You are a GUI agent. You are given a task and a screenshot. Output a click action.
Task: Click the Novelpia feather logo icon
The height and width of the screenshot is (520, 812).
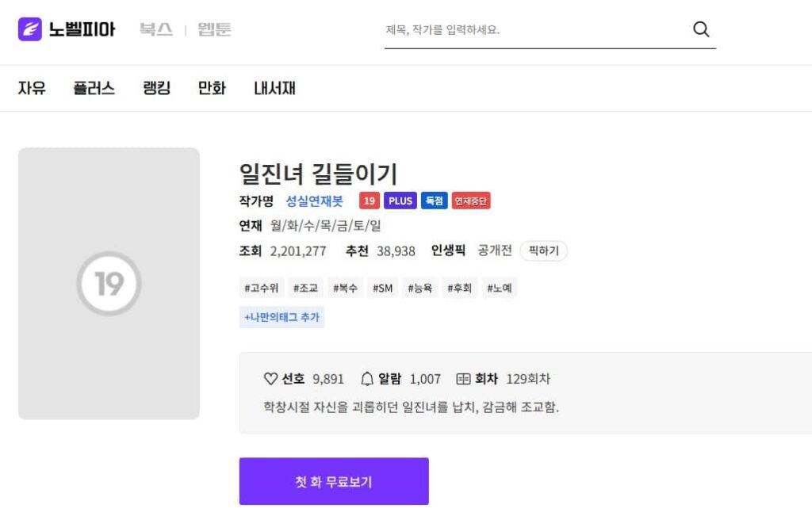pos(29,29)
